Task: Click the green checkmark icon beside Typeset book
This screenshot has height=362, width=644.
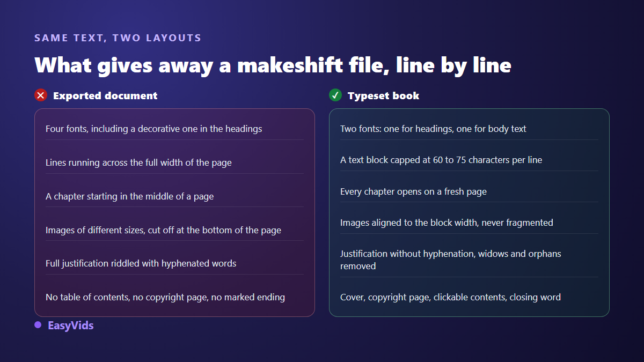Action: click(x=335, y=95)
